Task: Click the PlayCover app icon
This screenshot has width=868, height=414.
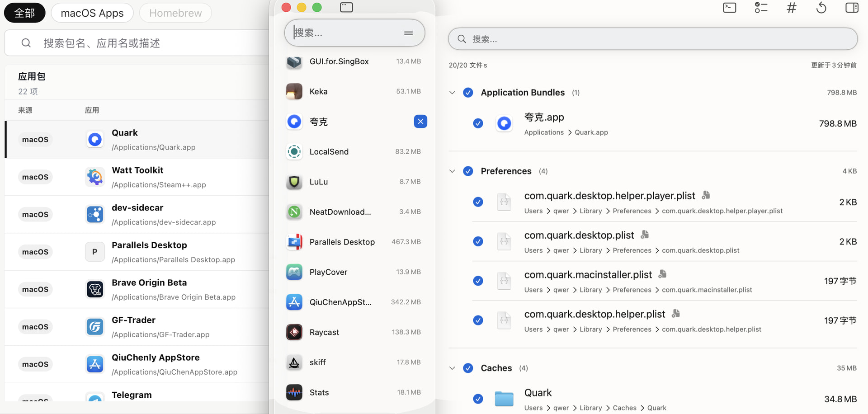Action: pos(294,272)
